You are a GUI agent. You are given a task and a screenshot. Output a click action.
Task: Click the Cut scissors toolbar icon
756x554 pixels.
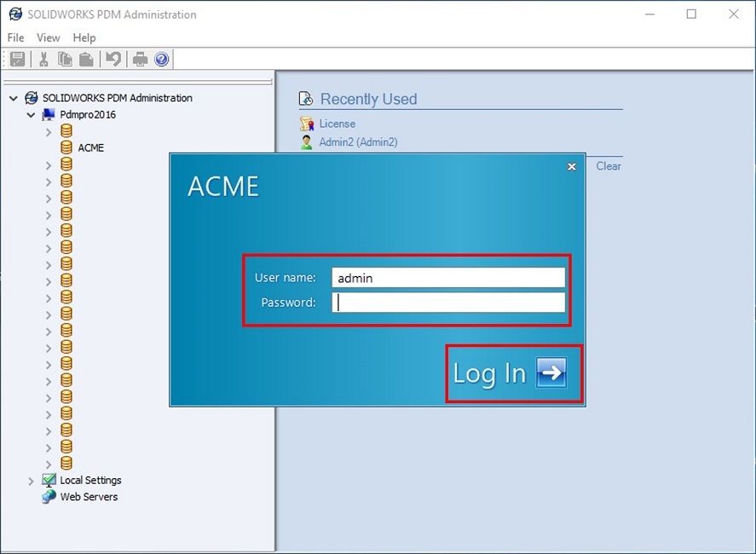pyautogui.click(x=43, y=59)
